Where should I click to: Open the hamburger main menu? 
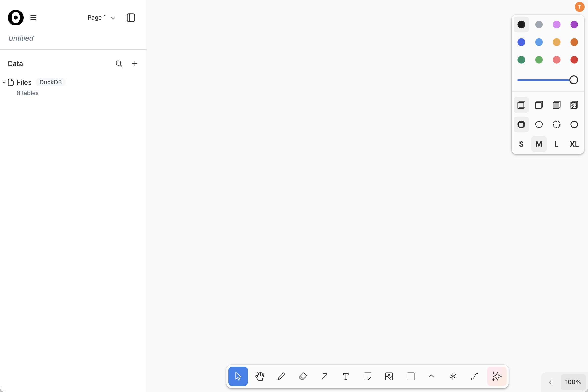33,17
